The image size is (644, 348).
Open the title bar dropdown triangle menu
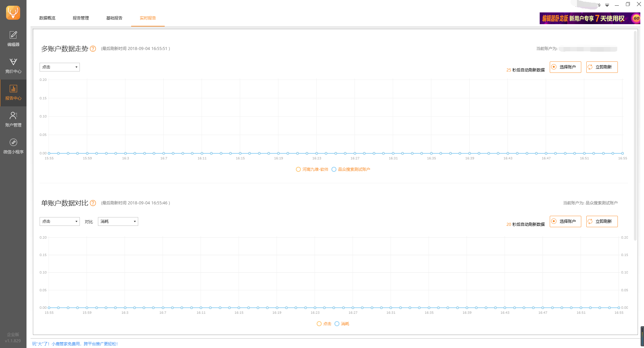pyautogui.click(x=607, y=5)
